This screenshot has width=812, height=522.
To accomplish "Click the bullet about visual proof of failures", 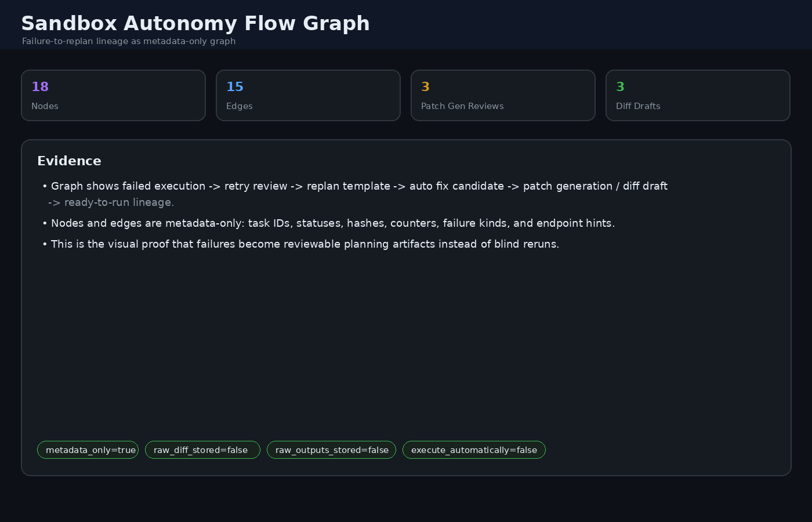I will pyautogui.click(x=300, y=244).
